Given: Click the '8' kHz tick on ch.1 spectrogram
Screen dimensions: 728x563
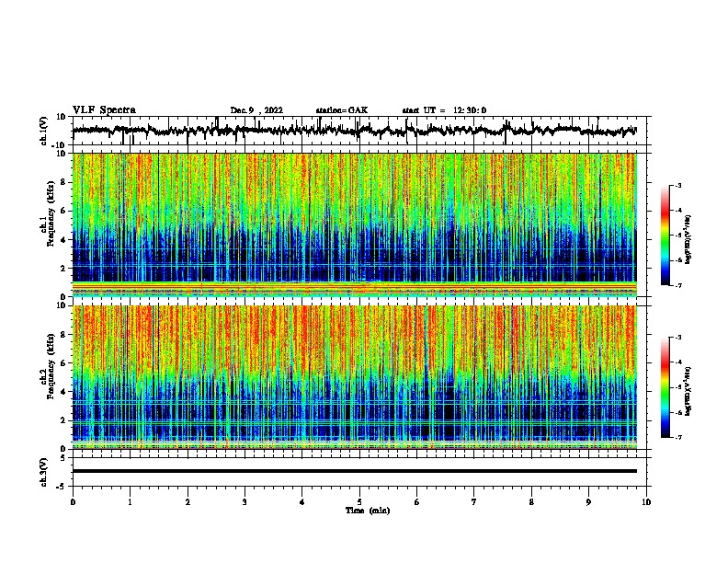Looking at the screenshot, I should (64, 182).
